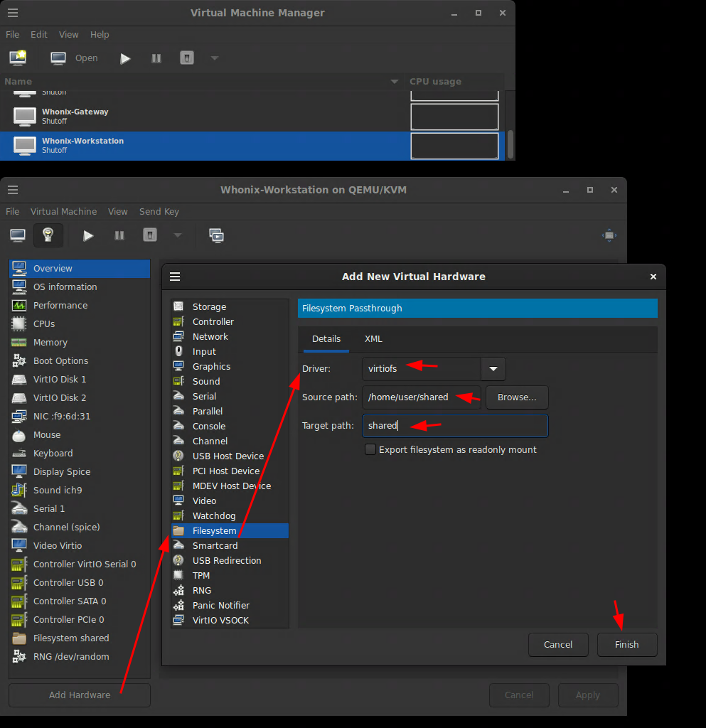Screen dimensions: 706x728
Task: Select Memory in the hardware list
Action: tap(80, 343)
